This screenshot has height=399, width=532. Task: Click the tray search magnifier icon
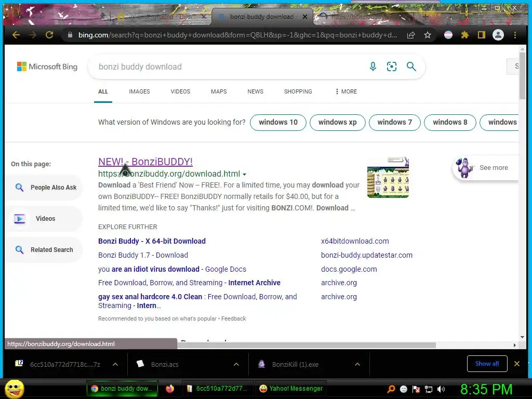tap(391, 389)
